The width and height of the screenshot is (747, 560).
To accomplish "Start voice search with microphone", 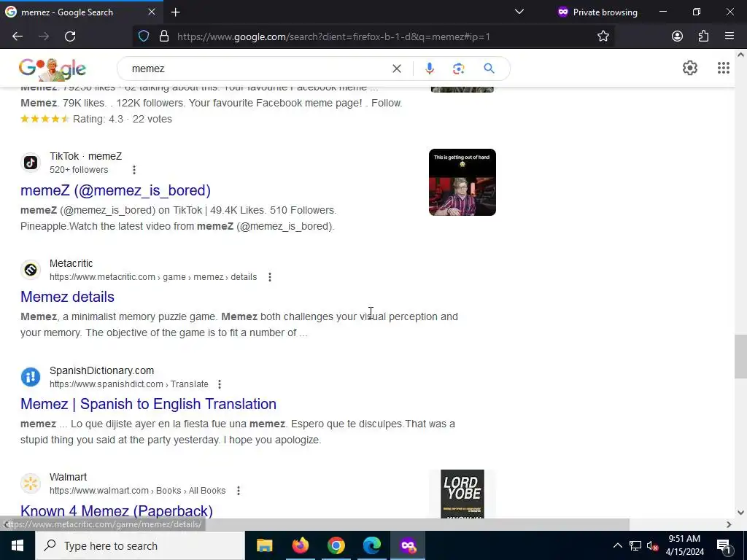I will coord(429,69).
